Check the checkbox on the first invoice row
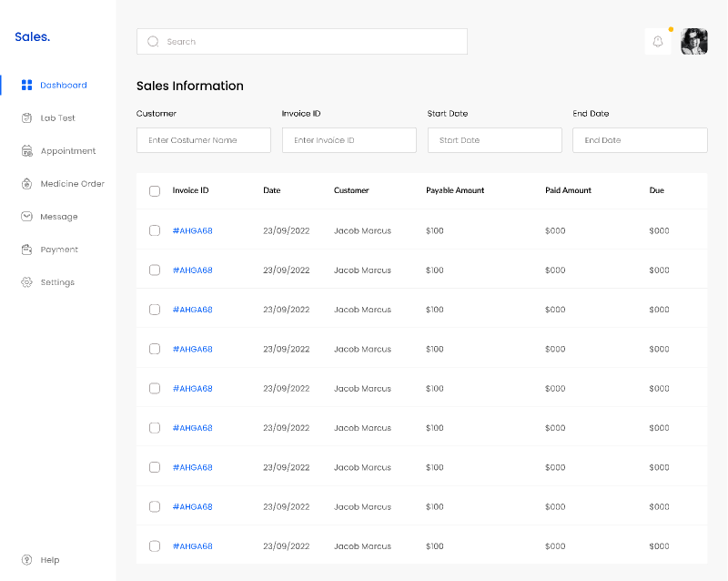This screenshot has height=581, width=728. 154,230
